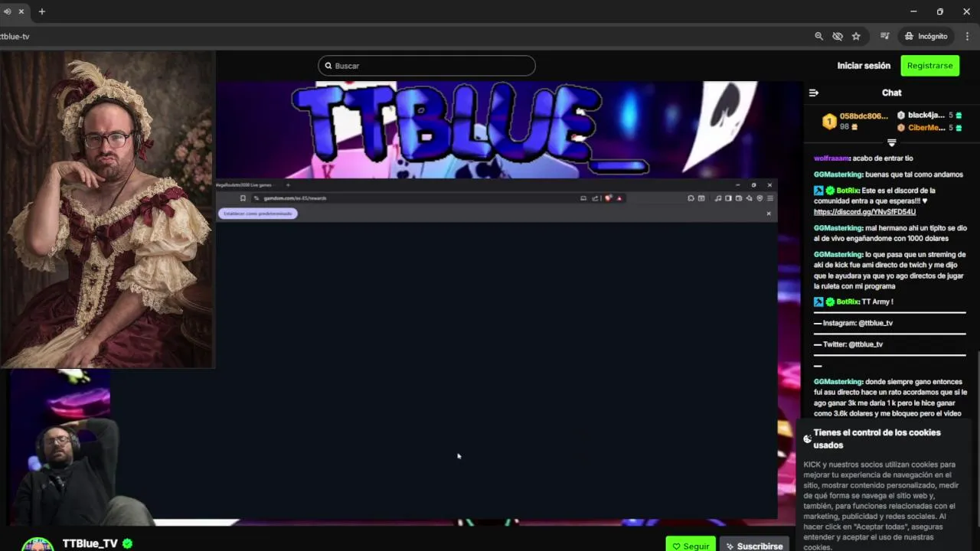The image size is (980, 551).
Task: Expand the chat leaderboard chevron
Action: 891,143
